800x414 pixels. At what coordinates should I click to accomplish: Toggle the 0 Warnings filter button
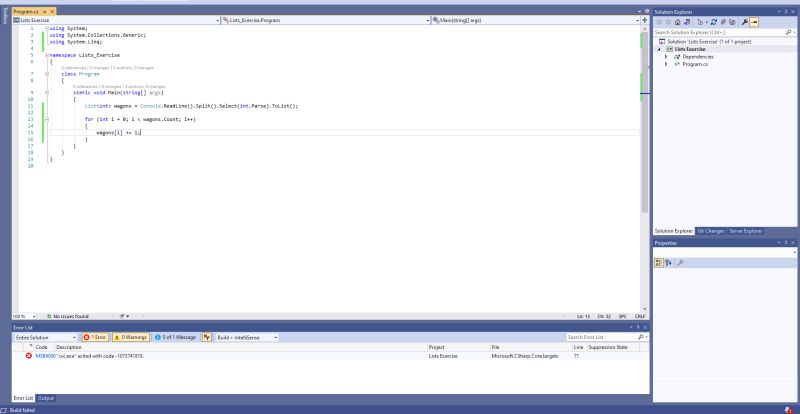[131, 337]
